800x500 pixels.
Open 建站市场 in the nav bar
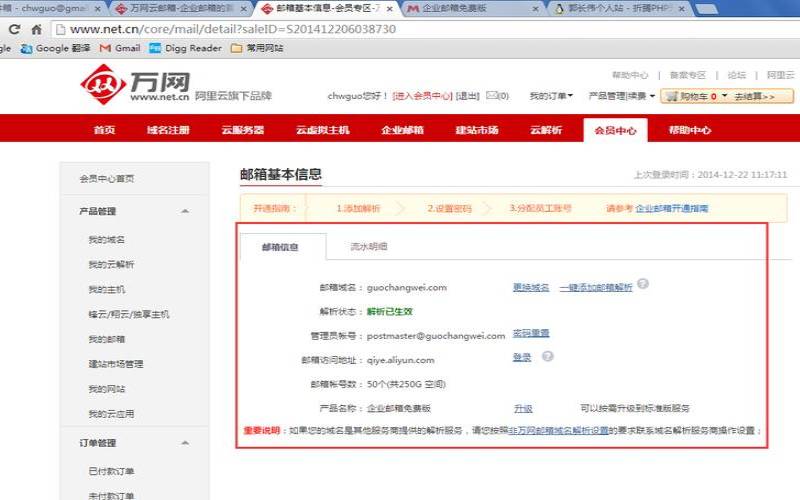click(x=477, y=130)
